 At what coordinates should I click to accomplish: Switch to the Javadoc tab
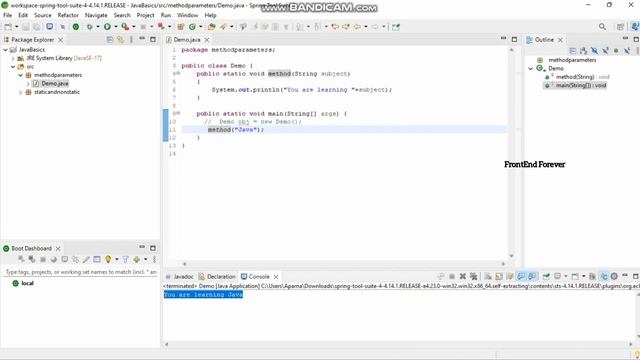point(180,276)
